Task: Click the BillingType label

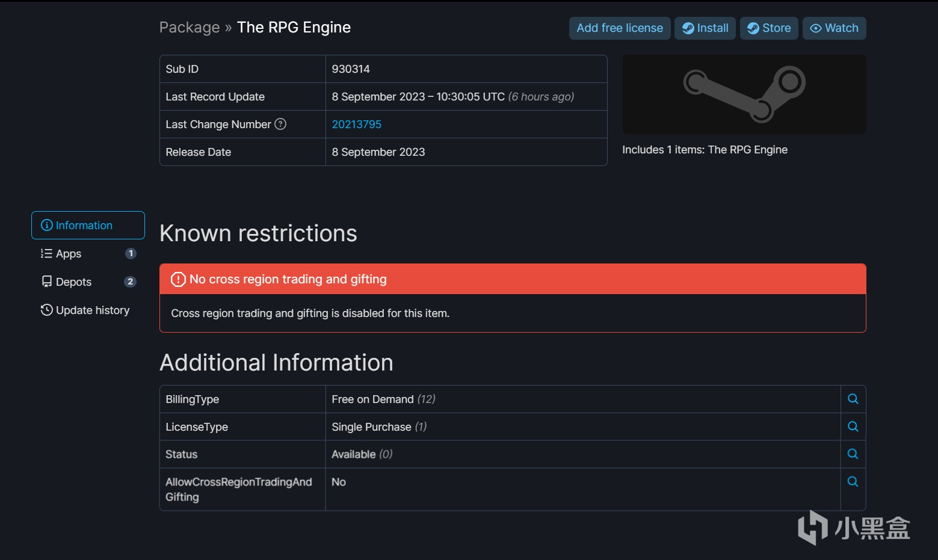Action: pyautogui.click(x=192, y=399)
